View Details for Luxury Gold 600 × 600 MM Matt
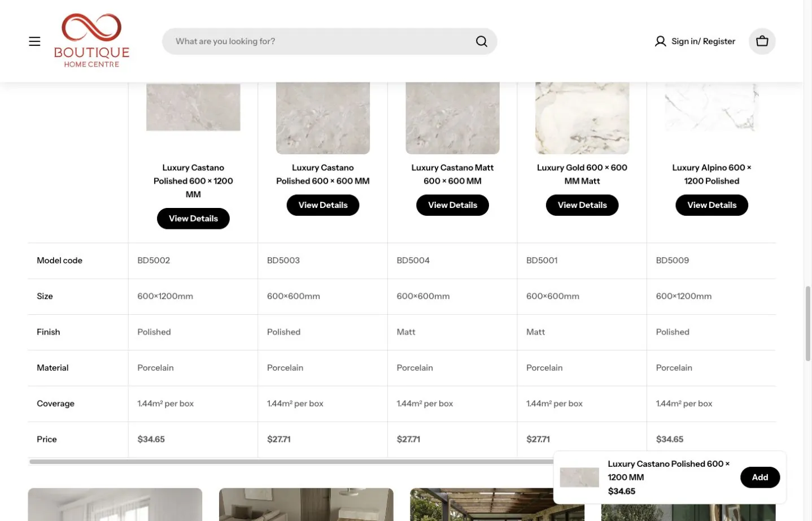The height and width of the screenshot is (521, 812). point(582,205)
